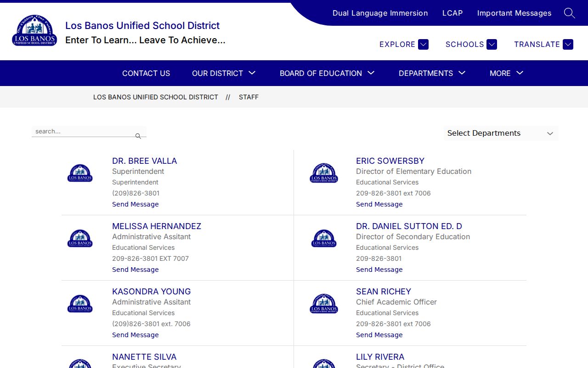Click the Los Banos district logo in header
Viewport: 588px width, 368px height.
[x=34, y=30]
